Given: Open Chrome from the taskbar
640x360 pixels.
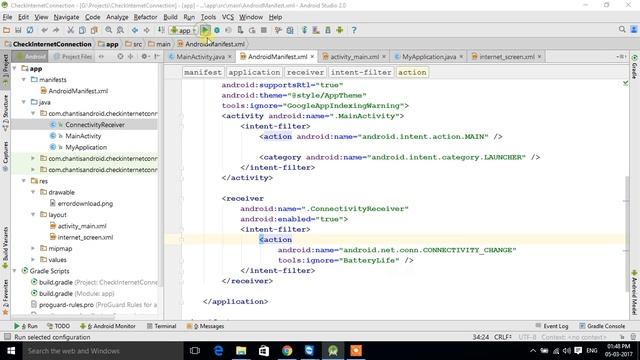Looking at the screenshot, I should pos(287,351).
